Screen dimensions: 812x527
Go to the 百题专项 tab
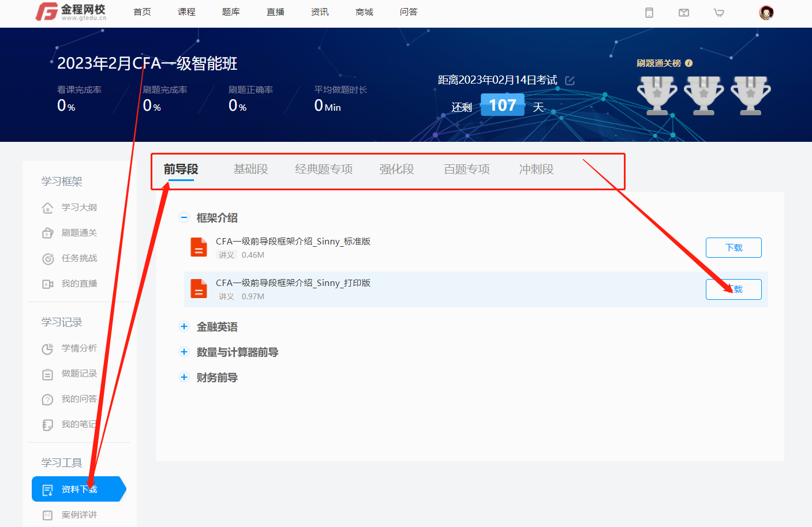click(x=467, y=169)
